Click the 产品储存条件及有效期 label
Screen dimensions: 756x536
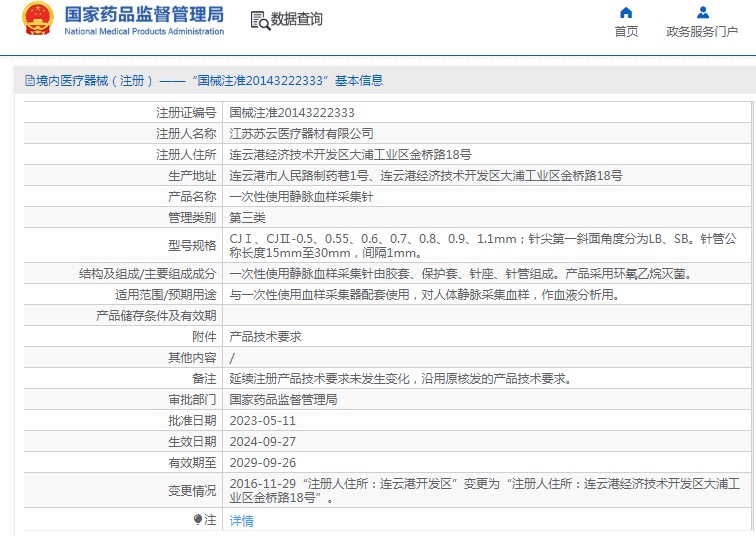point(156,316)
